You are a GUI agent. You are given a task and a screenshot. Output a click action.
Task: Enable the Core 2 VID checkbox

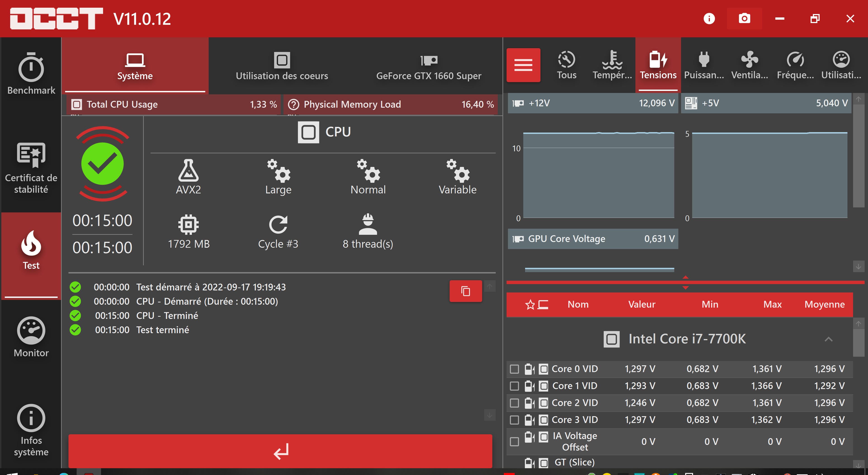pos(514,403)
